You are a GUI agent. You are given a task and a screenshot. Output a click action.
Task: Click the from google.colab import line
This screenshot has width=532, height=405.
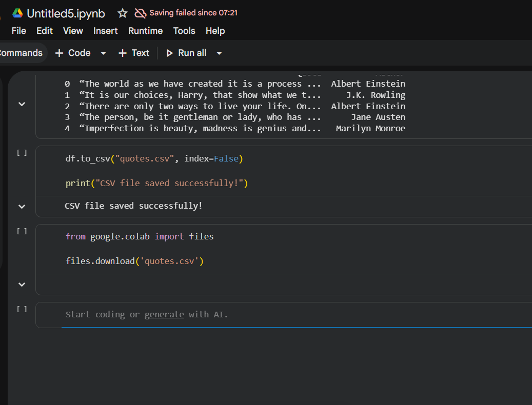(140, 236)
